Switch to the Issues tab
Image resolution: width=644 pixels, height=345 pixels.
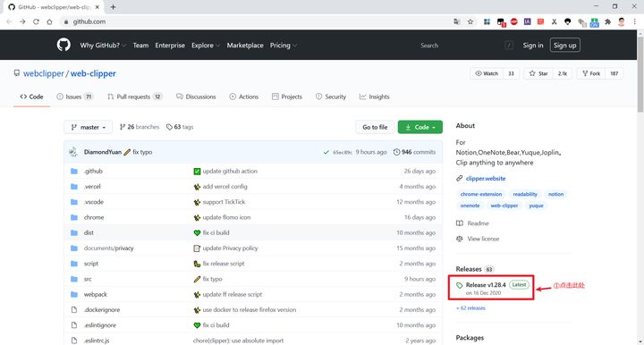click(x=75, y=97)
